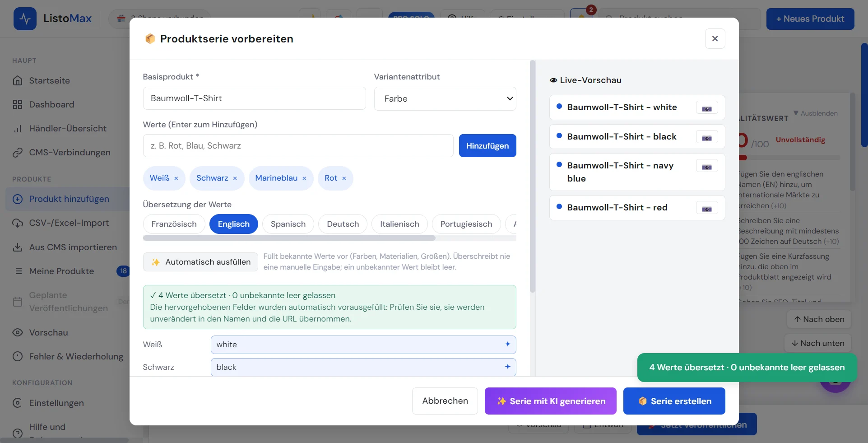
Task: Click the dialog form vertical scrollbar
Action: [x=533, y=176]
